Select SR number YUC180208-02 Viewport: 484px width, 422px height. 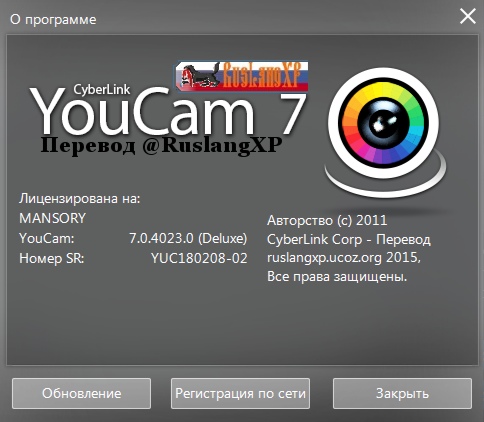pos(199,258)
